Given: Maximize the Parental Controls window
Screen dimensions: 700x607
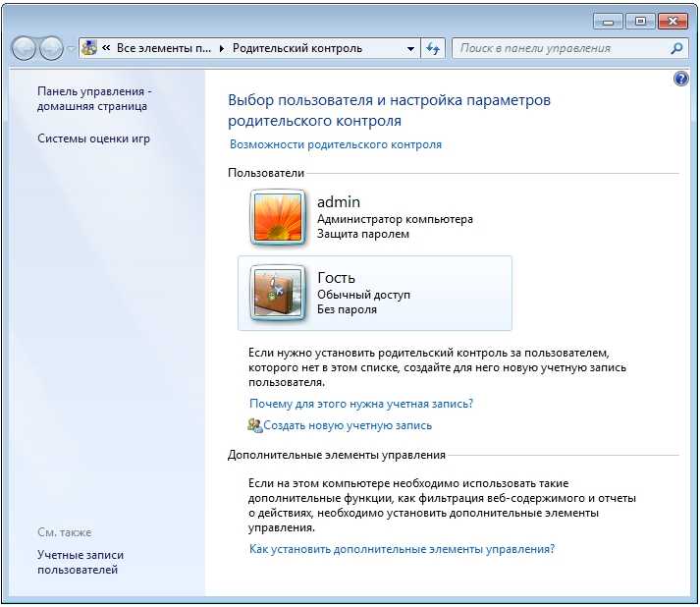Looking at the screenshot, I should 640,21.
